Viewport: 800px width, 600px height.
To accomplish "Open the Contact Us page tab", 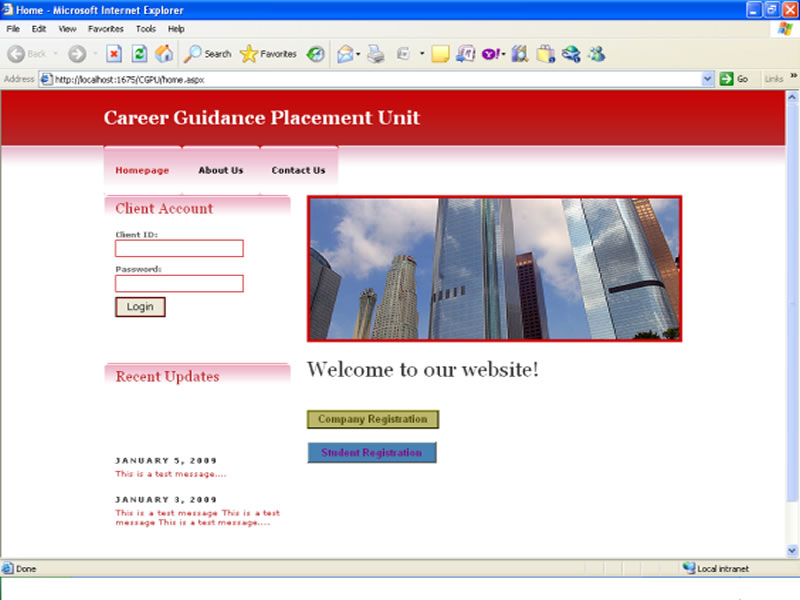I will (x=298, y=170).
